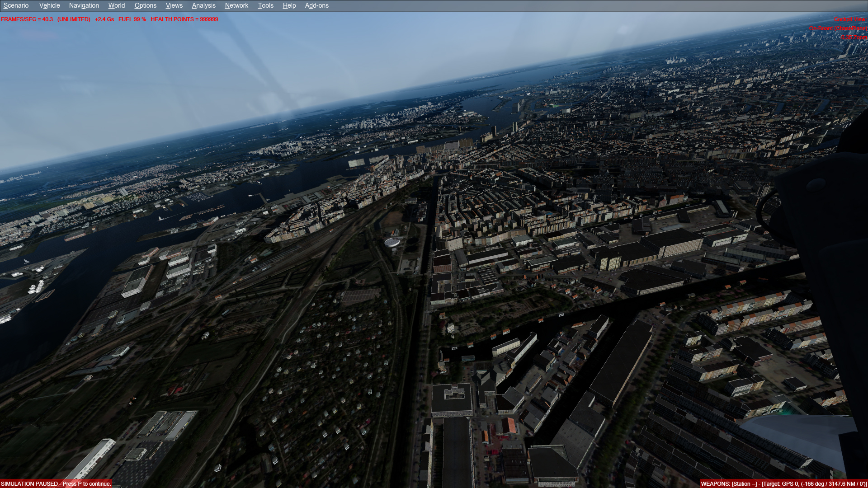The height and width of the screenshot is (488, 868).
Task: Open the Views menu
Action: coord(174,5)
